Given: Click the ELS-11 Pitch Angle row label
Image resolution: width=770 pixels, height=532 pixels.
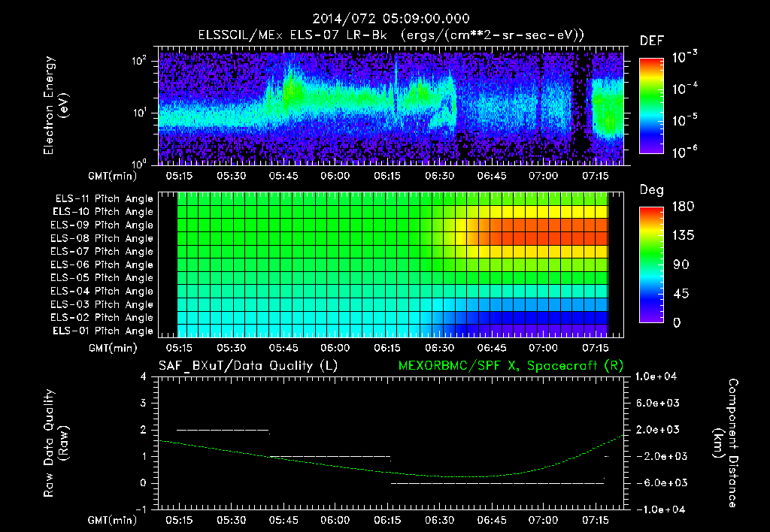Looking at the screenshot, I should pyautogui.click(x=104, y=199).
